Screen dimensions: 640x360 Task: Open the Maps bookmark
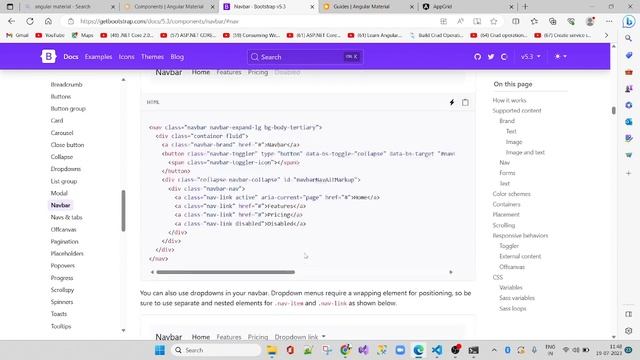click(82, 36)
